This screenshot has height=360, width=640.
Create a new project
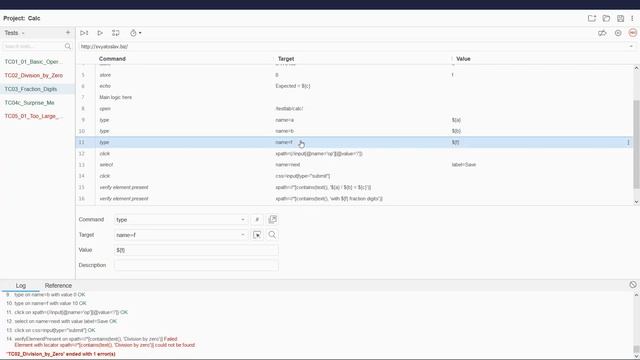[591, 18]
